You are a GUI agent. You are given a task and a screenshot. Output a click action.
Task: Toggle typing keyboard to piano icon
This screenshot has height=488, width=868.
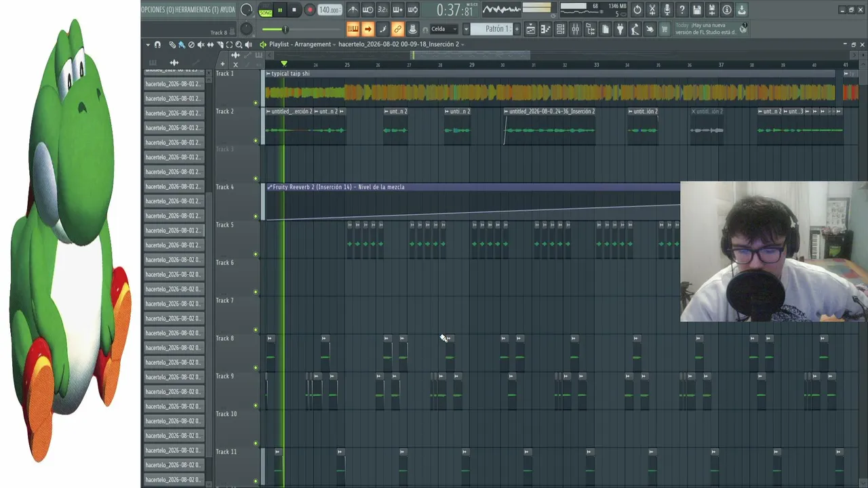click(353, 29)
